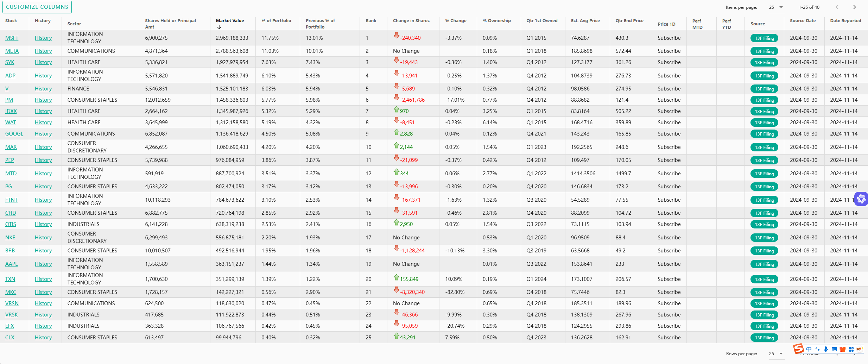Open History link for the META row
The image size is (868, 364).
[43, 51]
